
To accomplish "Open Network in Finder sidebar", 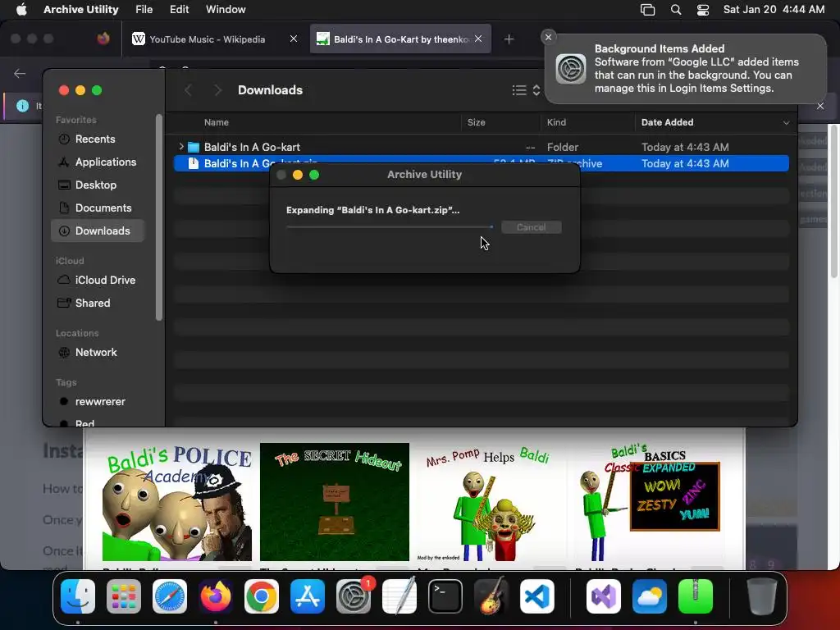I will [96, 353].
